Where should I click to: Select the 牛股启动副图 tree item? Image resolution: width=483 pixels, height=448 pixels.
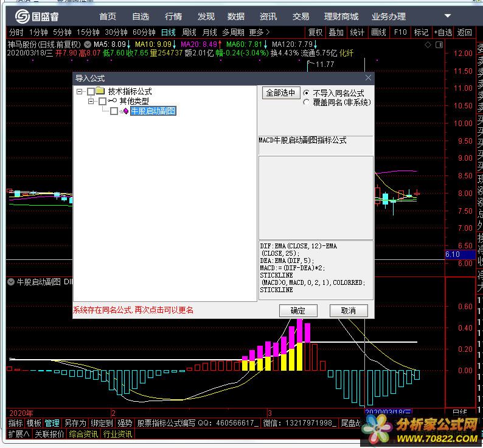[153, 111]
